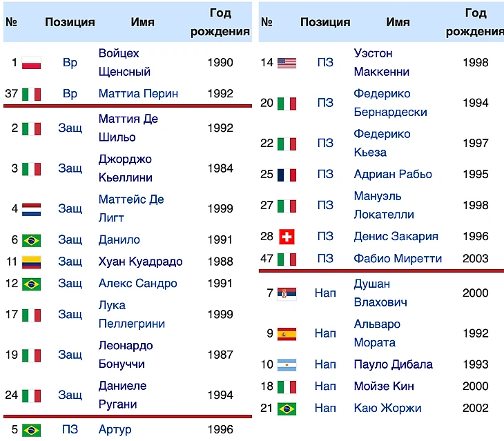
Task: Open the Федерико Кьеза player link
Action: pos(382,143)
